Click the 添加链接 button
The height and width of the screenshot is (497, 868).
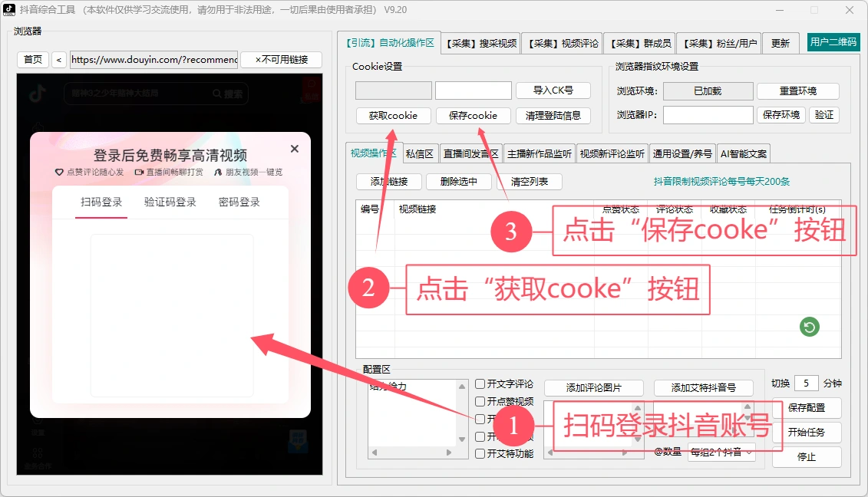tap(389, 182)
